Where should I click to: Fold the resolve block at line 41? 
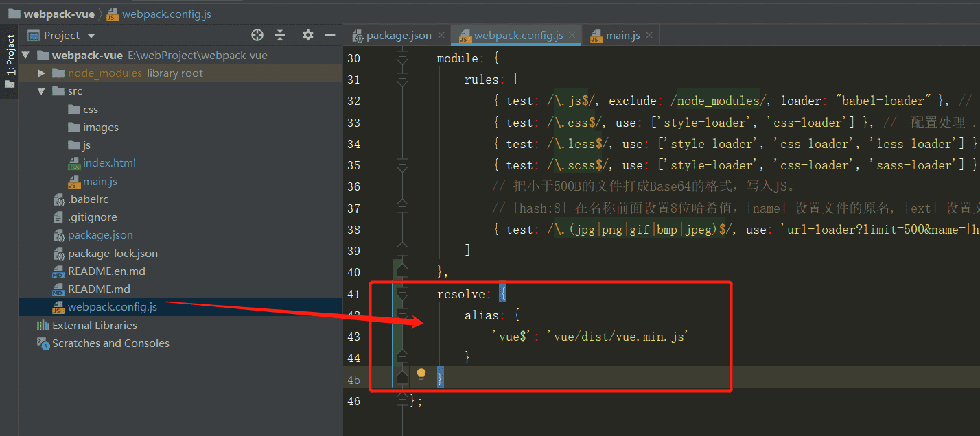pyautogui.click(x=402, y=294)
